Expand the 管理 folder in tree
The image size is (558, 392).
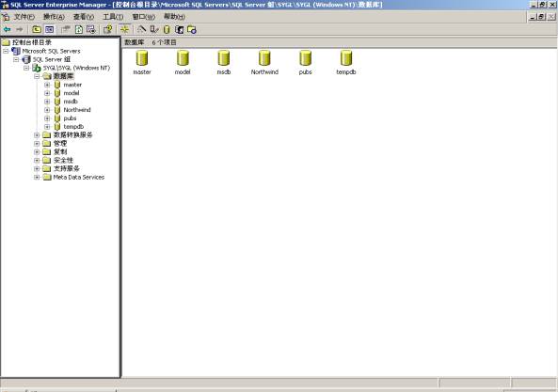point(37,144)
